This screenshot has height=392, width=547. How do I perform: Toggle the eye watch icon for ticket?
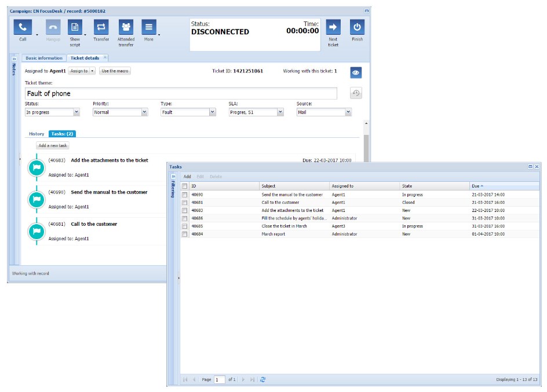(356, 72)
